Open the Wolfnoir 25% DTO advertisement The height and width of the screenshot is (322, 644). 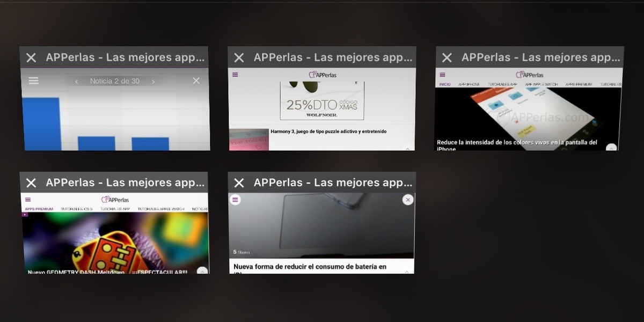pyautogui.click(x=322, y=101)
